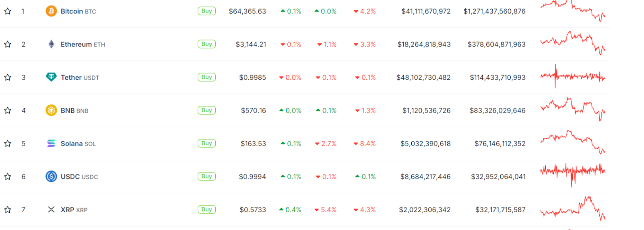Favorite Solana with its star icon

[x=8, y=144]
